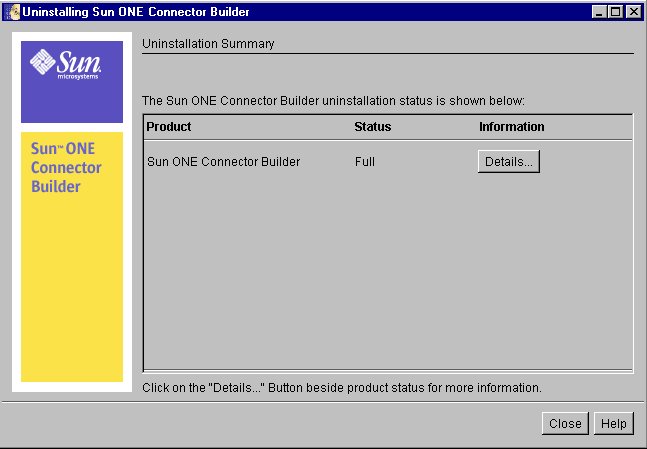This screenshot has width=647, height=449.
Task: Click the 'uninstallation status is shown below' text
Action: click(x=423, y=101)
